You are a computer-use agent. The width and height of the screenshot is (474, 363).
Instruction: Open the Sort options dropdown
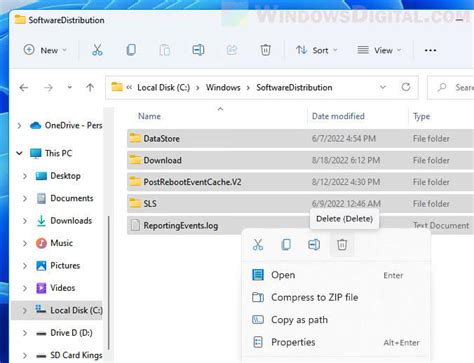(317, 50)
